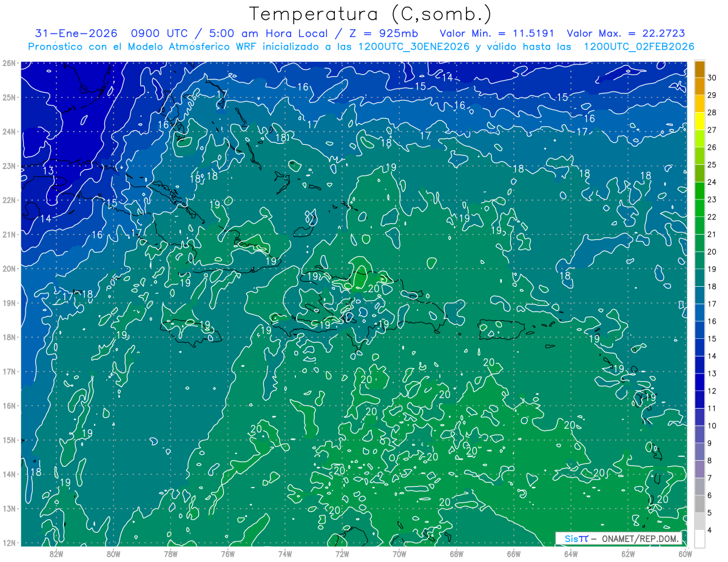Click the '82W' longitude axis label
The height and width of the screenshot is (562, 728).
point(56,553)
